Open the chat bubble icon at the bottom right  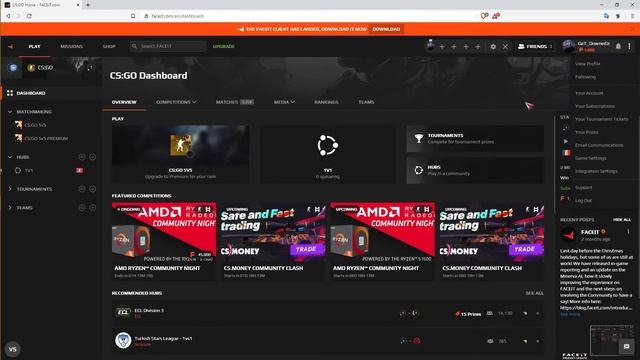[x=627, y=347]
